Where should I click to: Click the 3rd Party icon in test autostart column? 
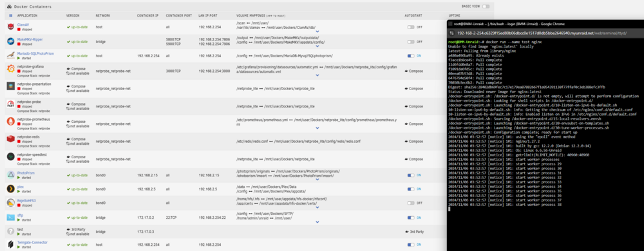point(406,232)
